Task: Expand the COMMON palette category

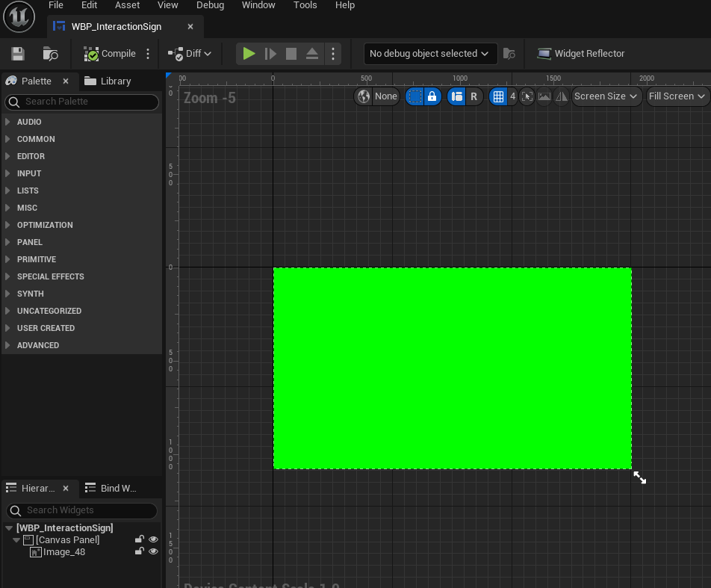Action: click(x=36, y=139)
